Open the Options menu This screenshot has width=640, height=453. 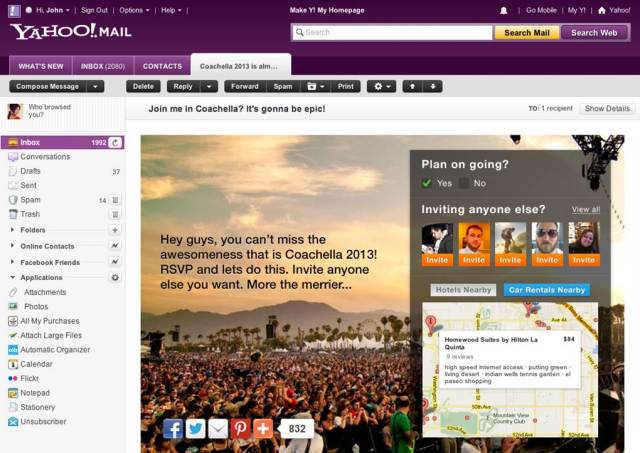coord(134,10)
